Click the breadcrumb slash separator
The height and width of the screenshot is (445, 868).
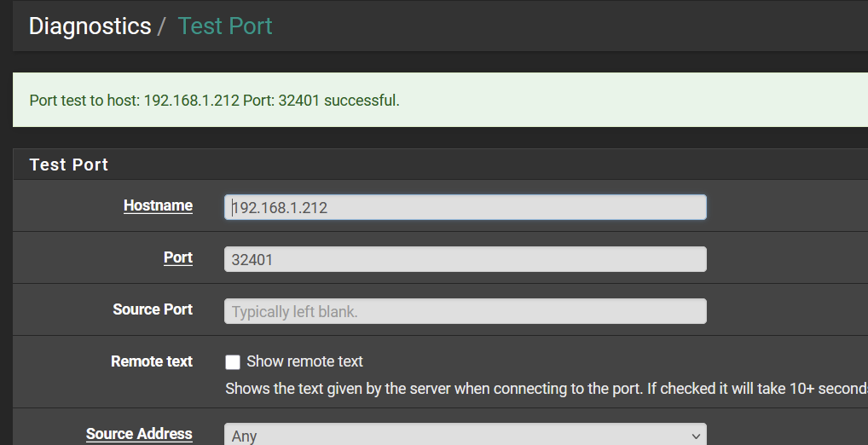[161, 26]
